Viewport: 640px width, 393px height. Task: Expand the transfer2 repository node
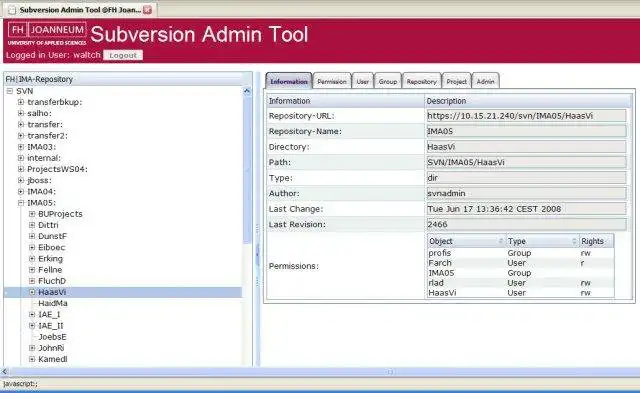click(21, 135)
